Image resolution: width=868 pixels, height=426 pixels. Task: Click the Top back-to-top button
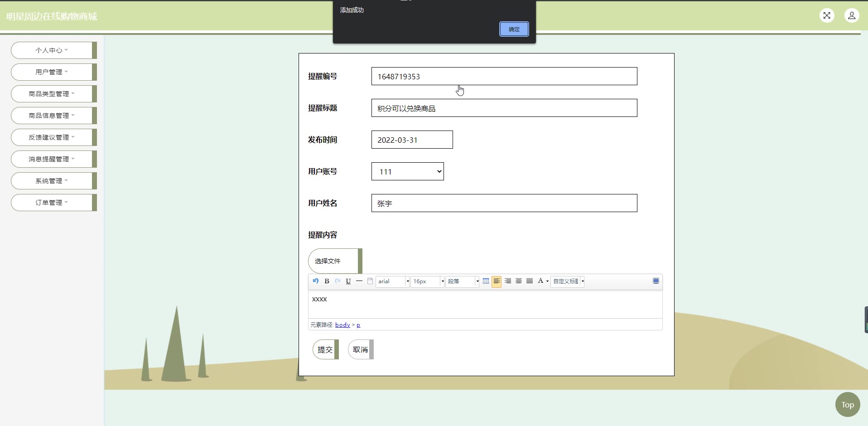[x=848, y=405]
